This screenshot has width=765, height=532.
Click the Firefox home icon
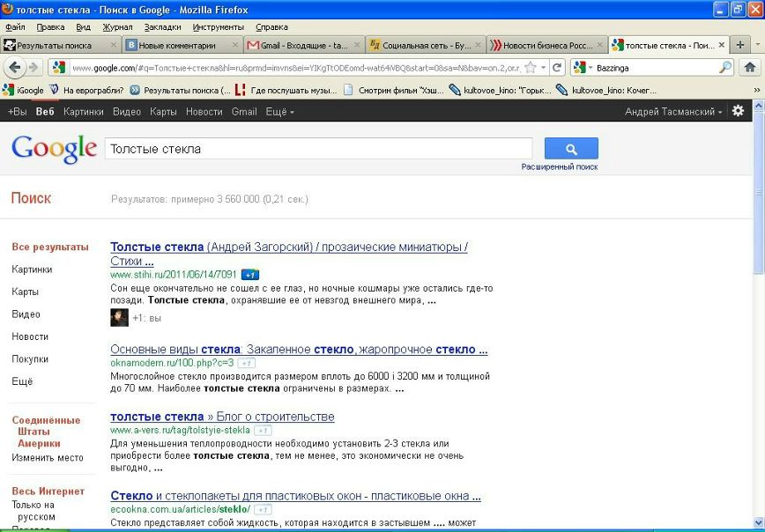[750, 67]
